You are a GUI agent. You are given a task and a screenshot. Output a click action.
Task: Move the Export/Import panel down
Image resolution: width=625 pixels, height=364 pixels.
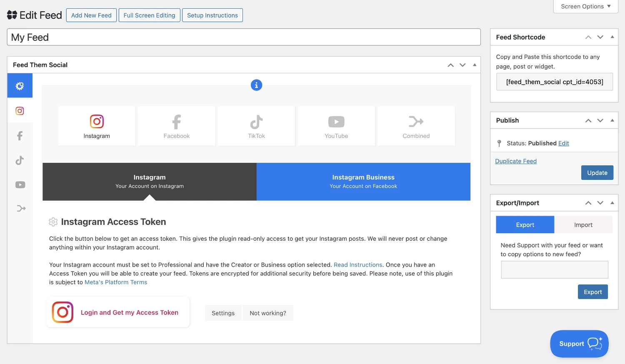600,203
